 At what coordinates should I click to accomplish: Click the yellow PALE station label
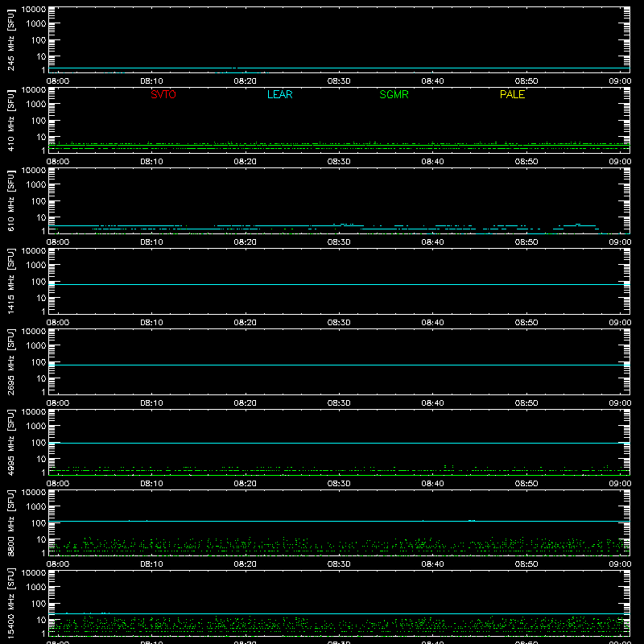(x=512, y=94)
